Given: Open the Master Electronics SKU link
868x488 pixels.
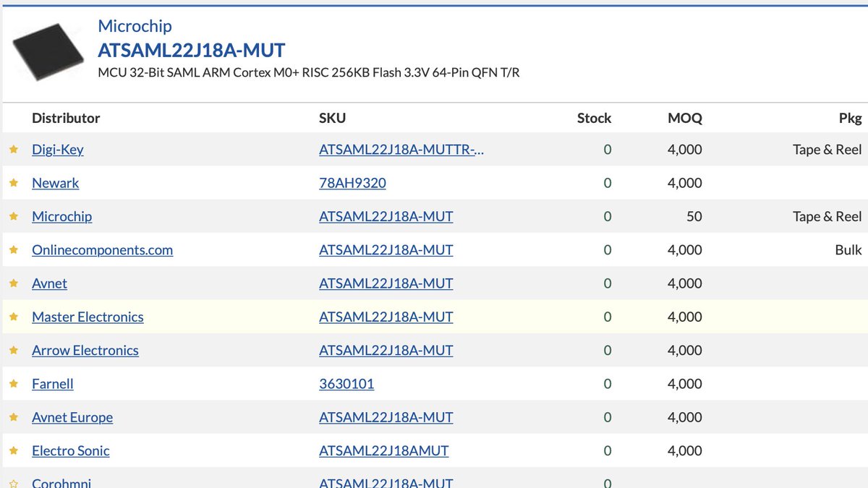Looking at the screenshot, I should click(x=386, y=317).
